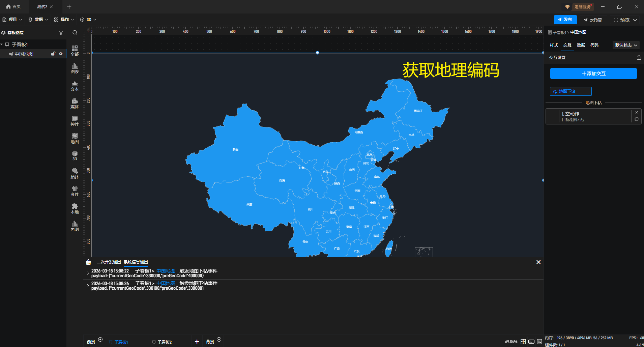The image size is (644, 347).
Task: Open the filter icon in 看板图层 panel
Action: 61,32
